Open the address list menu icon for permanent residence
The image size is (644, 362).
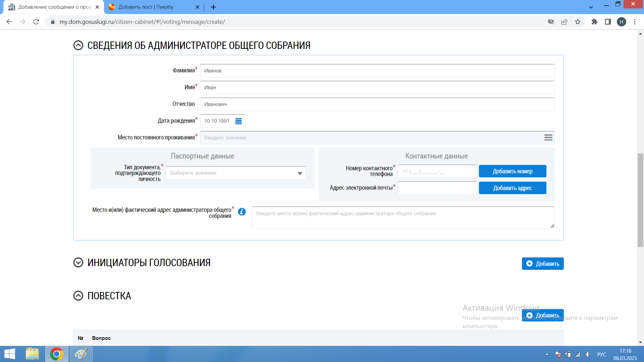tap(548, 137)
